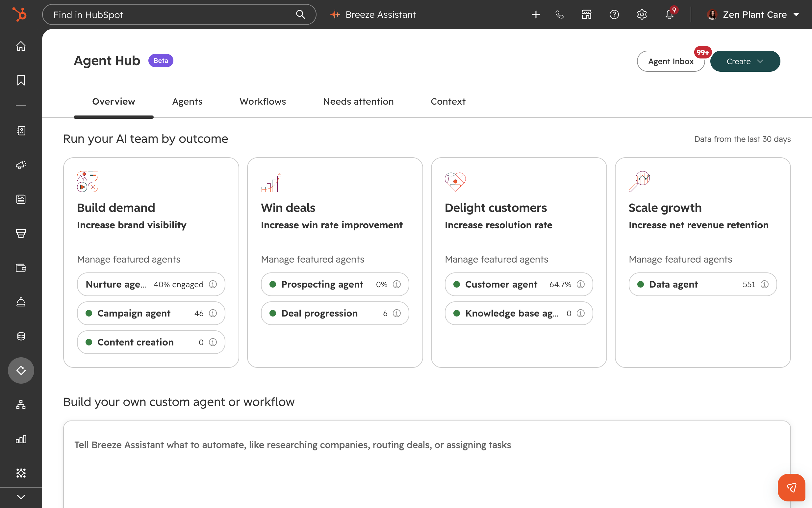Open the Reporting bar chart sidebar icon
Screen dimensions: 812x508
coord(21,439)
